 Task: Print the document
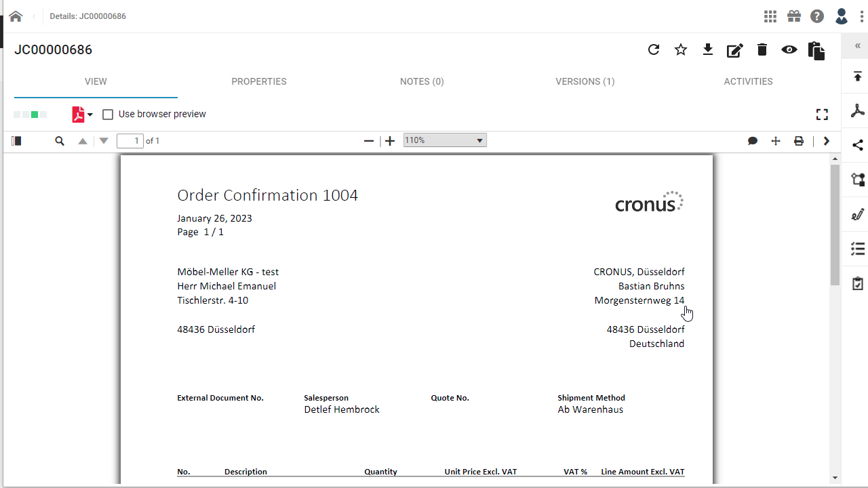tap(799, 141)
